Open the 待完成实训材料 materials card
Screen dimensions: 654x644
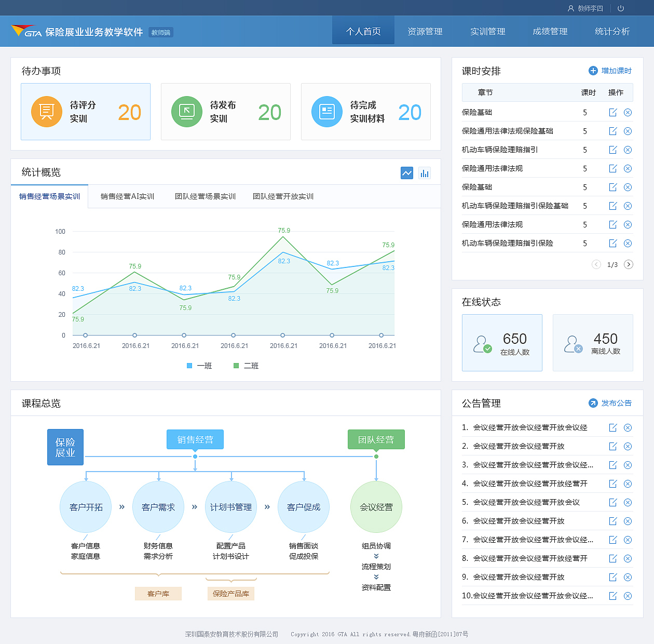tap(365, 112)
